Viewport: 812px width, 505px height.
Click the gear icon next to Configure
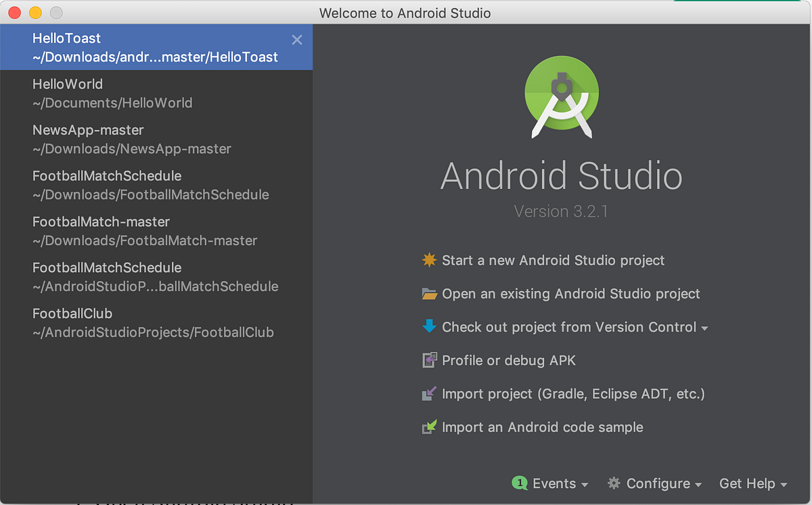click(613, 483)
